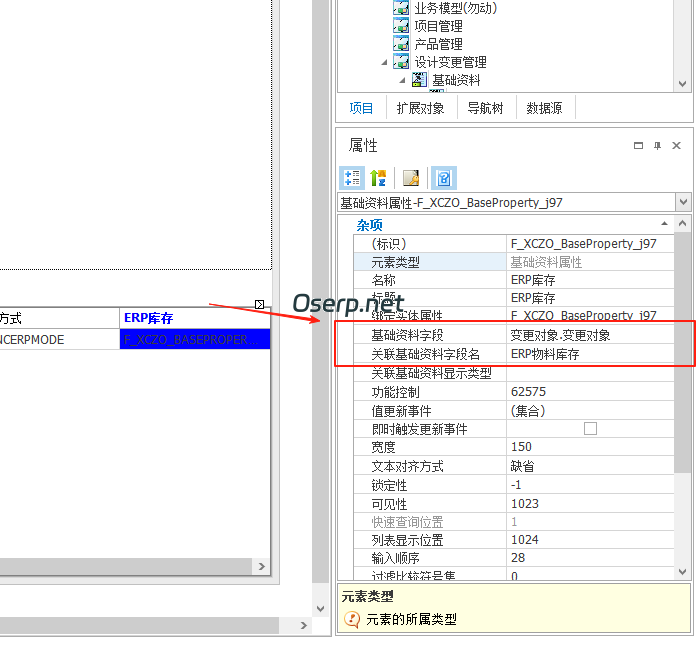Select the 基础资料 node icon
This screenshot has height=647, width=696.
(419, 79)
